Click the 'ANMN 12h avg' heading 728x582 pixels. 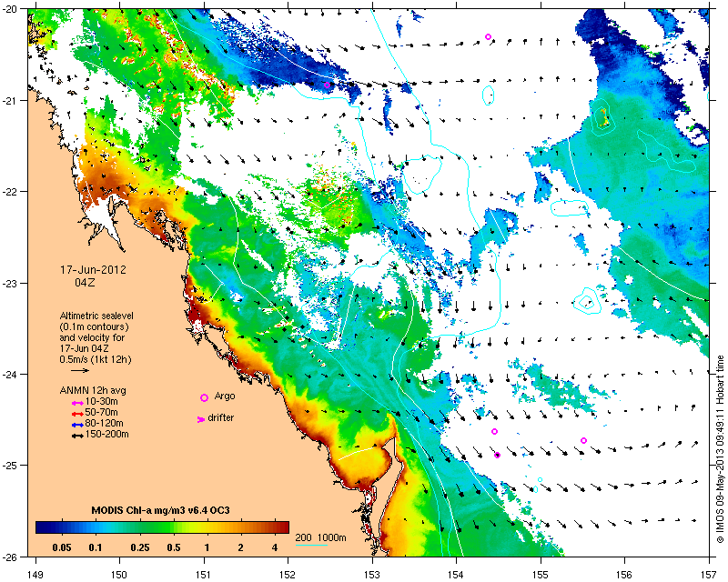[93, 390]
